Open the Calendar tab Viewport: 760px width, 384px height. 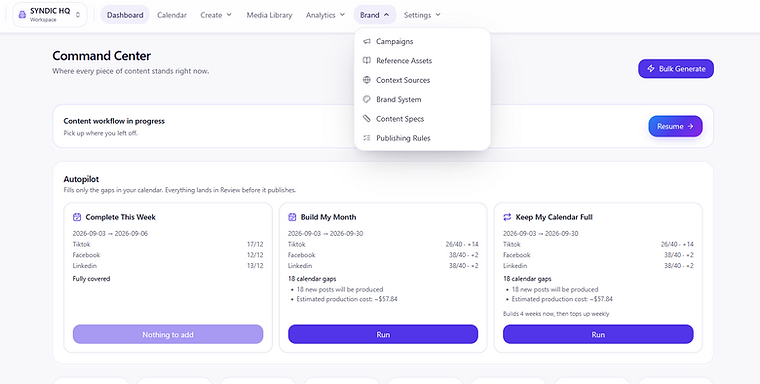point(172,15)
